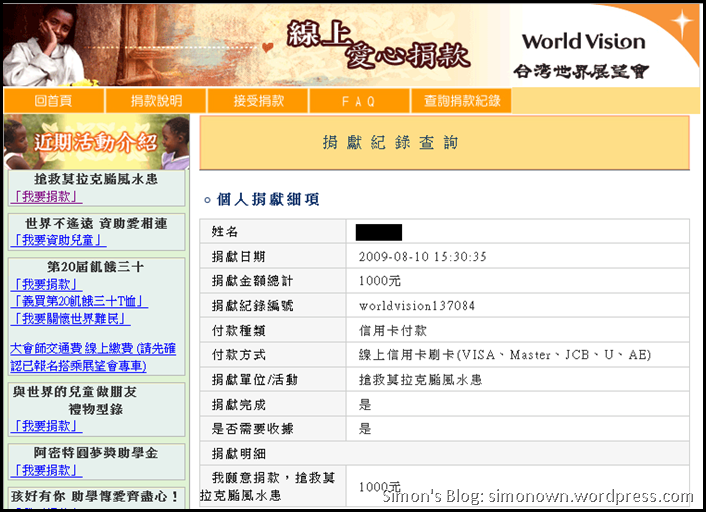Click the 姓名 field label

[x=225, y=231]
